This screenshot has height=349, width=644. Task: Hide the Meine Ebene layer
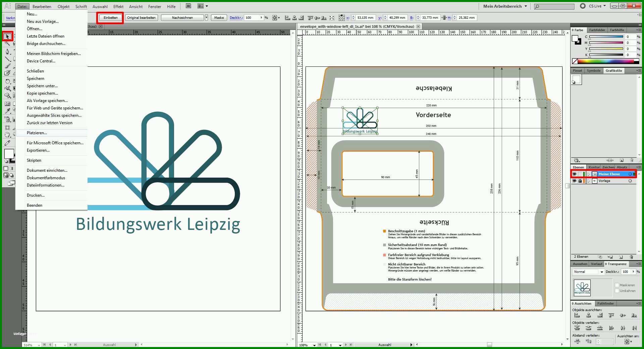coord(575,174)
